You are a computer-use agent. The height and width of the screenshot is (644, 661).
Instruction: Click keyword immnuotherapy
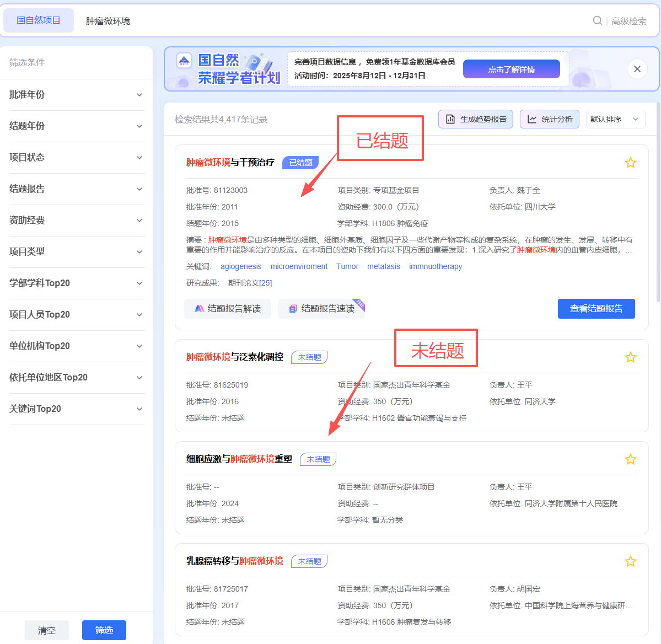[436, 266]
